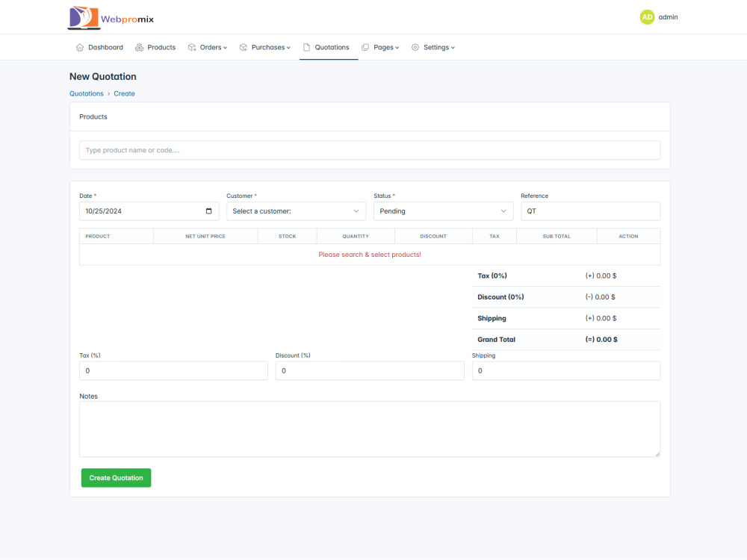This screenshot has height=560, width=747.
Task: Click the Grand Total amount value
Action: [x=601, y=340]
